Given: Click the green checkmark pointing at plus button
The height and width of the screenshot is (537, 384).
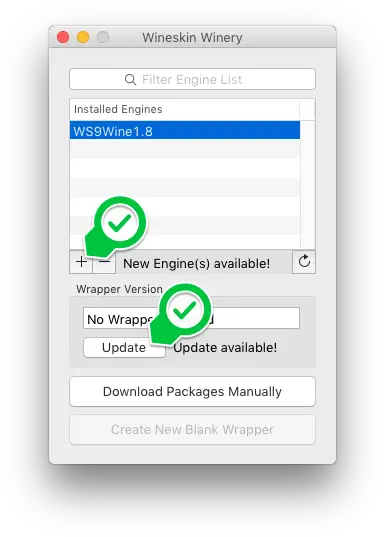Looking at the screenshot, I should (119, 223).
